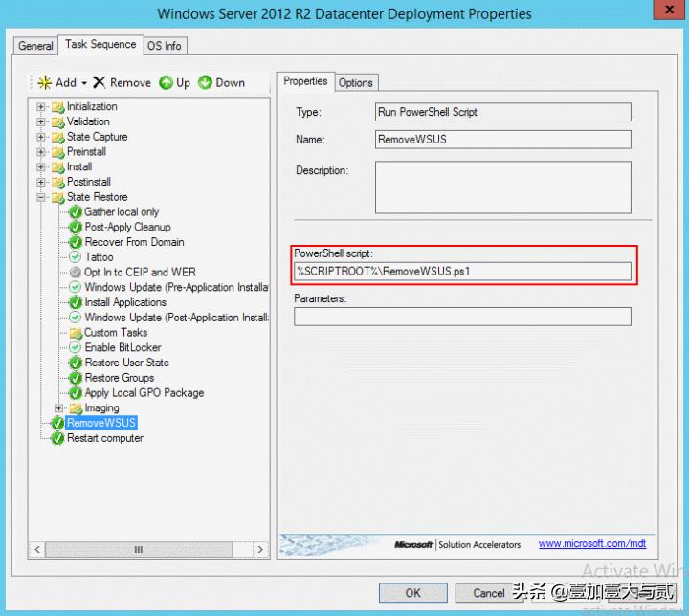Click the green Down arrow icon
This screenshot has height=616, width=689.
click(205, 82)
